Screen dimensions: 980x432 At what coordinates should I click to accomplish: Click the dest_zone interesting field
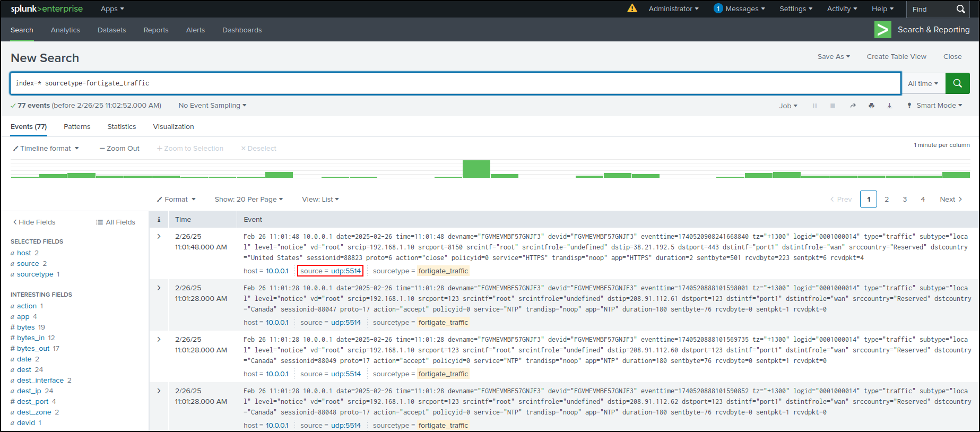point(34,412)
